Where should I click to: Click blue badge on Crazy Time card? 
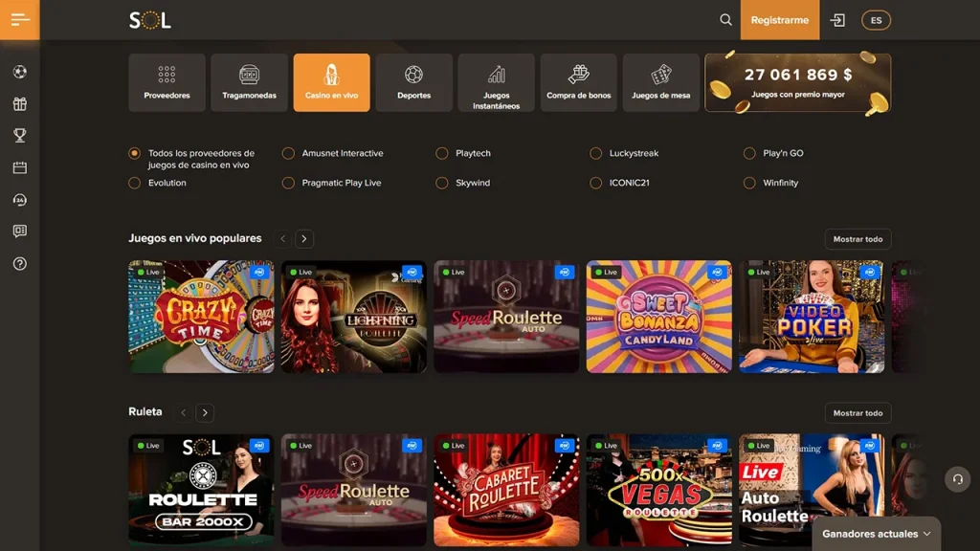point(258,272)
